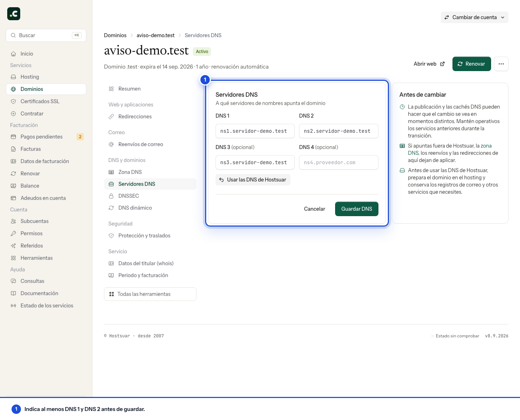The height and width of the screenshot is (420, 520).
Task: Click the Documentación book icon
Action: tap(13, 293)
